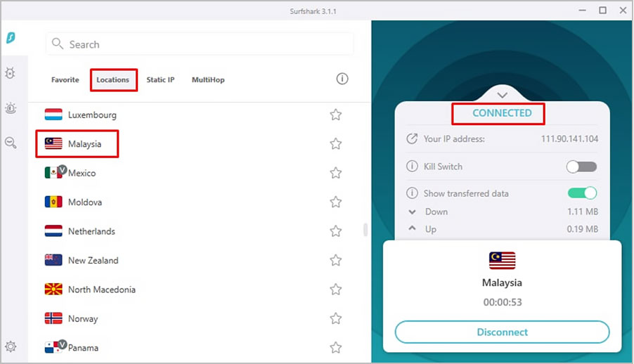Open the alert beacon icon in sidebar
Viewport: 634px width, 364px height.
click(x=11, y=108)
